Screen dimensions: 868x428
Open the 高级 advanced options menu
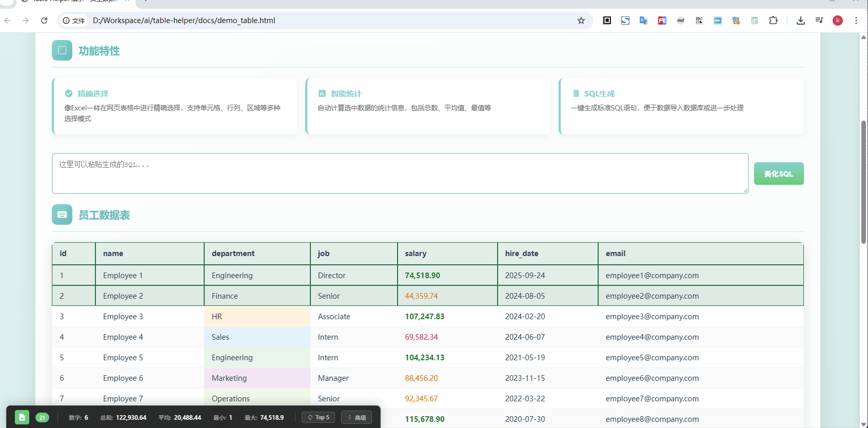pos(357,417)
